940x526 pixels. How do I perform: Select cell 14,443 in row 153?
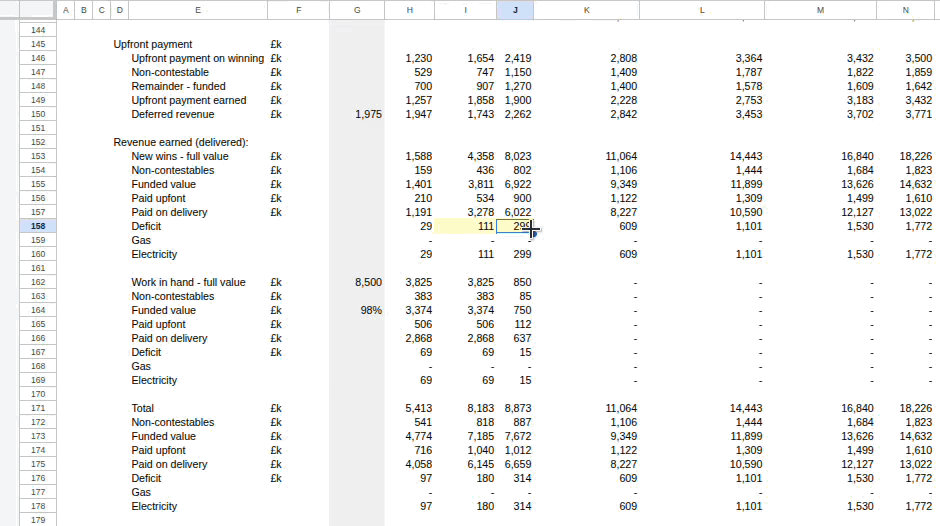tap(702, 156)
